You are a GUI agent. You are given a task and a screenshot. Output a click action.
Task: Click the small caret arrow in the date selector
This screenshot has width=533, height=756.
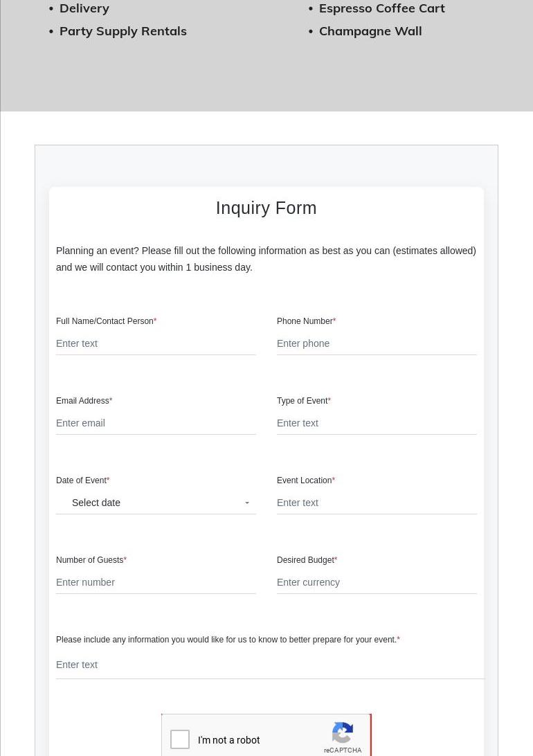tap(247, 503)
